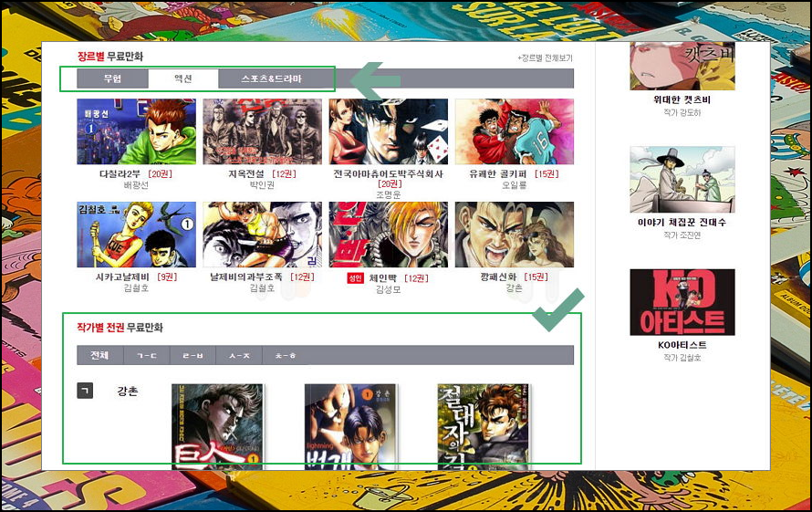Viewport: 812px width, 512px height.
Task: Open 지옥전설 comic cover thumbnail
Action: click(263, 131)
